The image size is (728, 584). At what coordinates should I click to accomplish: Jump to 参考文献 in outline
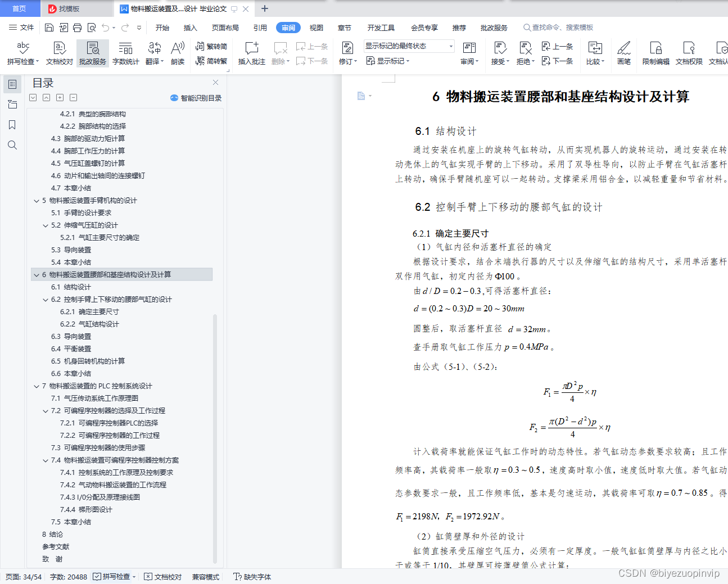[56, 547]
